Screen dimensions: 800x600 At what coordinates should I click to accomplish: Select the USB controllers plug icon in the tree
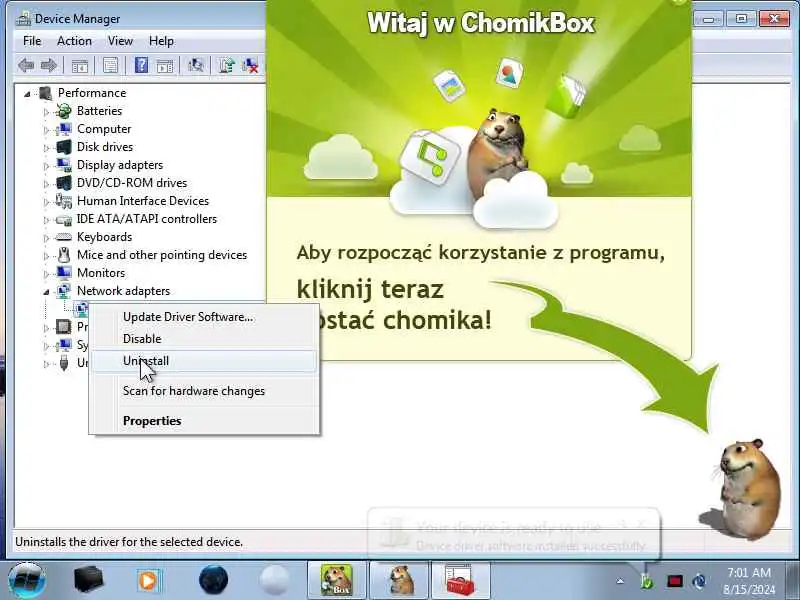point(64,363)
